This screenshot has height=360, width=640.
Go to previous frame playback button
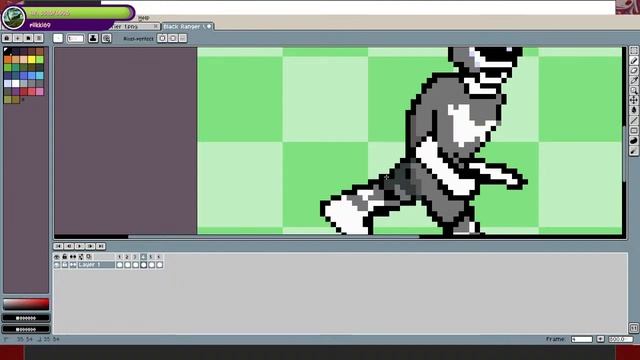pyautogui.click(x=69, y=246)
